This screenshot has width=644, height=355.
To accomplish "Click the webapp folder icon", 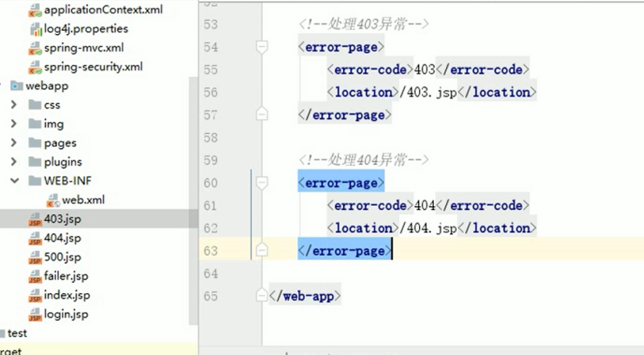I will click(x=16, y=86).
